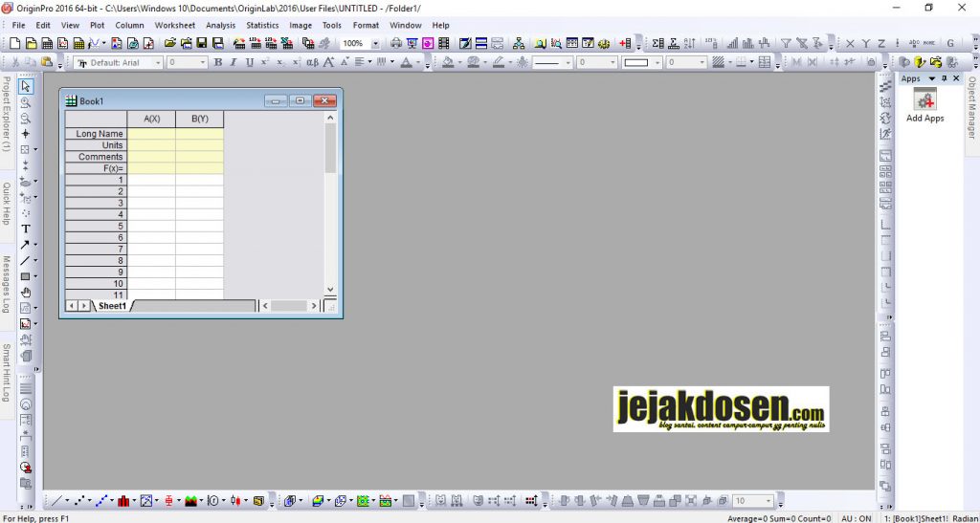
Task: Open the Messages Log side tab
Action: click(x=6, y=284)
